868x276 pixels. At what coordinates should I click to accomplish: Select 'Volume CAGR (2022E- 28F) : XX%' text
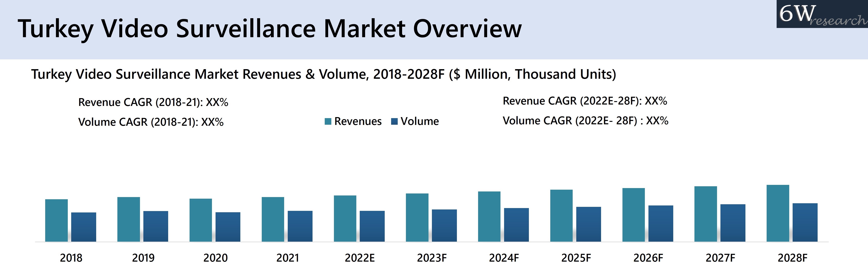pyautogui.click(x=586, y=121)
